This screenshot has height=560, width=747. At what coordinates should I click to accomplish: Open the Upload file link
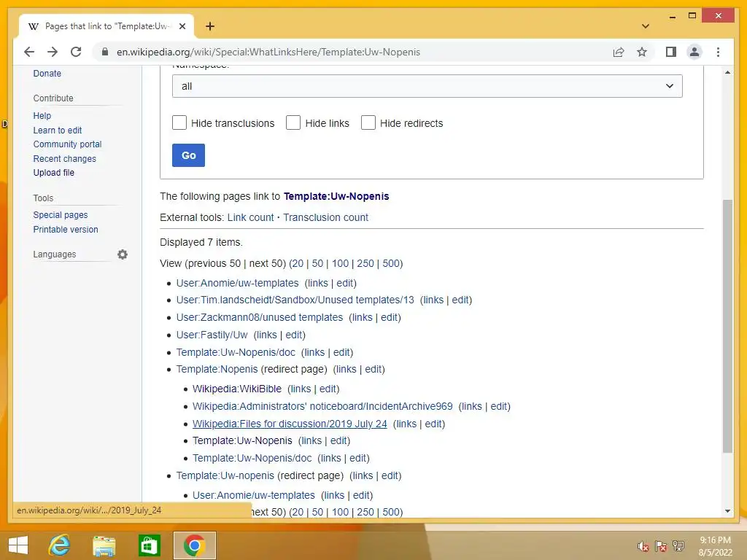(53, 172)
